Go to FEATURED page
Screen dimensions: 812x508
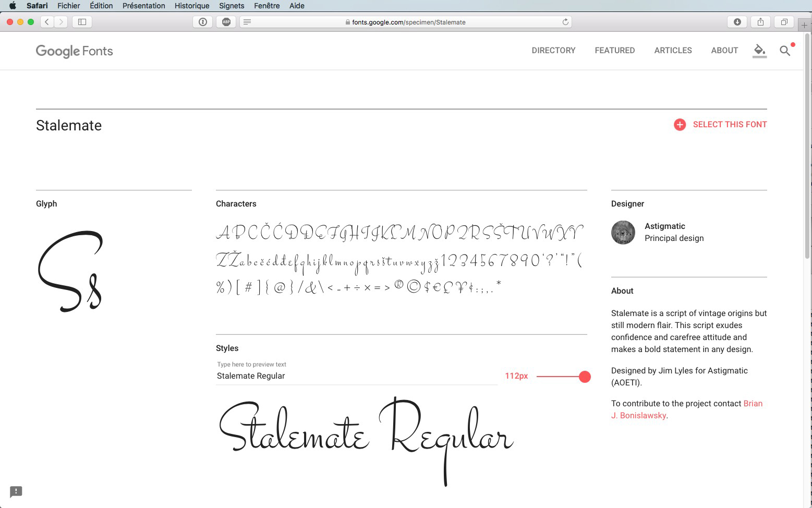click(x=615, y=51)
